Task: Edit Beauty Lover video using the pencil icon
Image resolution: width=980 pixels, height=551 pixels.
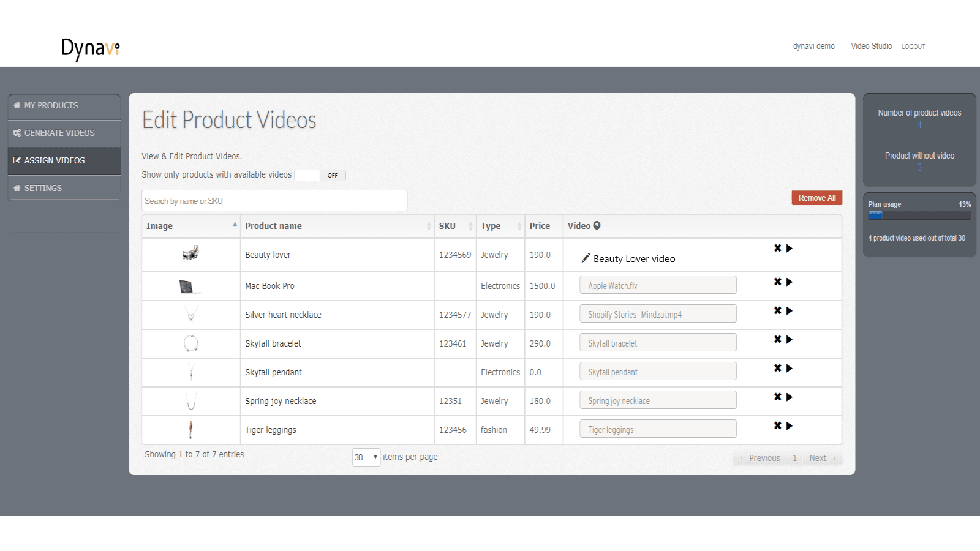Action: click(586, 258)
